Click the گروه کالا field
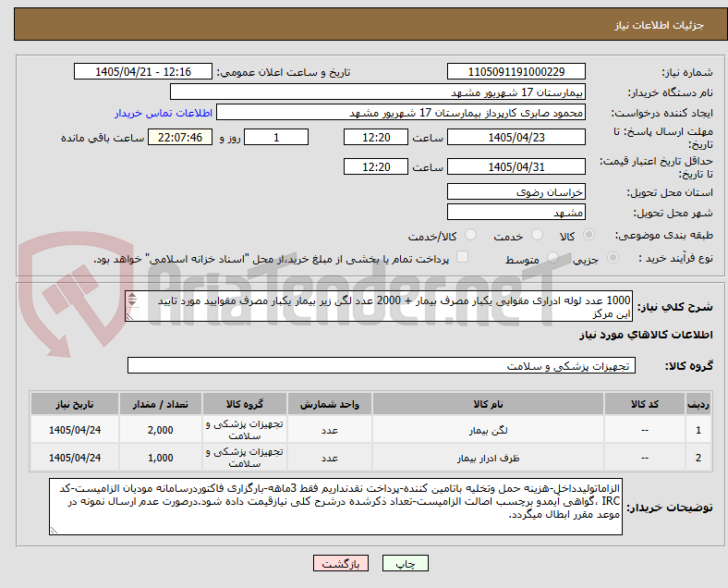728x588 pixels. [x=382, y=365]
